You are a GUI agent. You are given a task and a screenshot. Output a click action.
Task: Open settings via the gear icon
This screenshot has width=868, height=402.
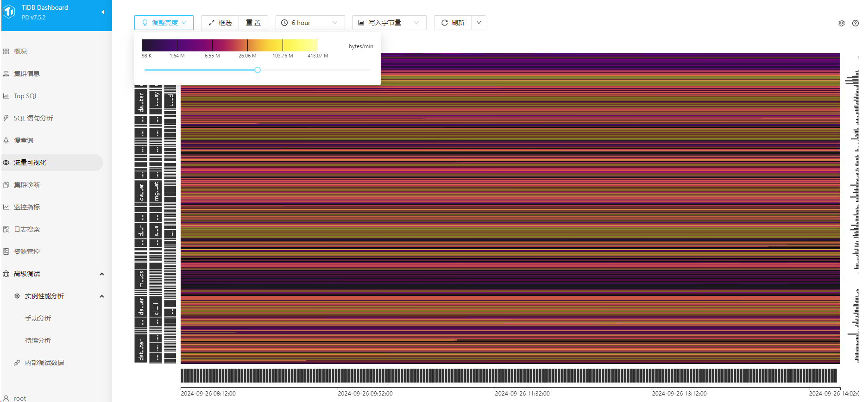click(x=841, y=23)
